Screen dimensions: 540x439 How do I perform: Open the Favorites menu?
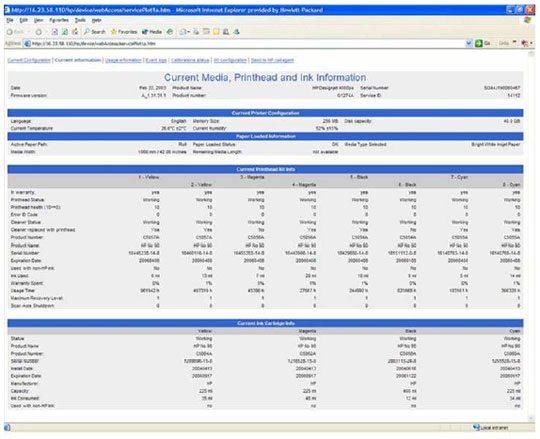(x=59, y=20)
